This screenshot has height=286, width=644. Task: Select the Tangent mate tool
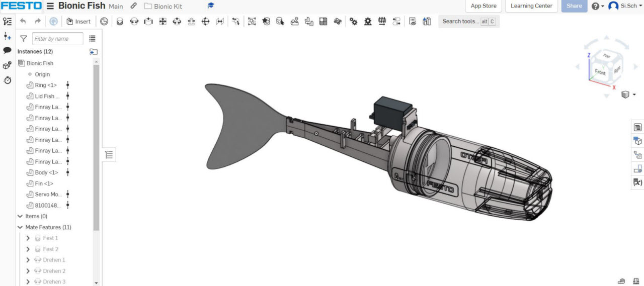[235, 22]
